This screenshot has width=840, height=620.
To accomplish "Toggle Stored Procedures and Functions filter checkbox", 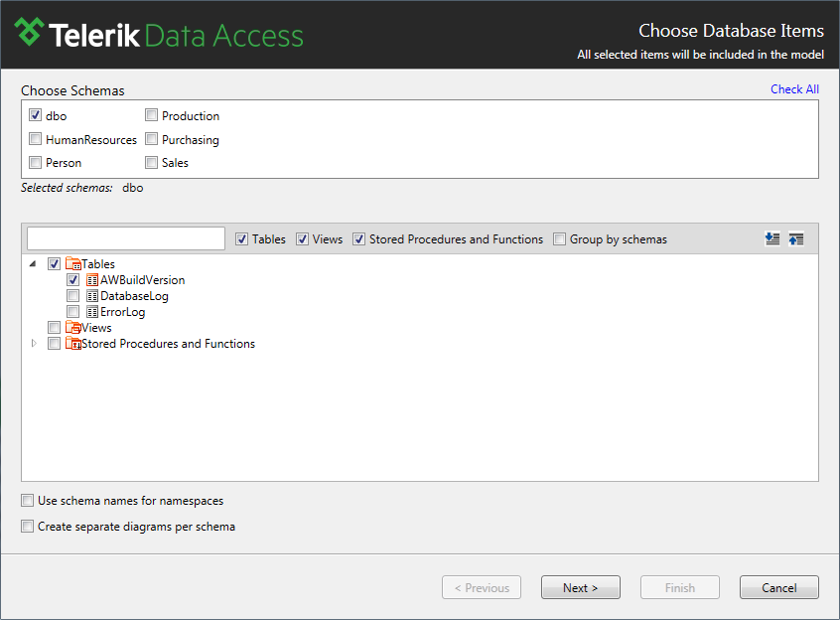I will 358,239.
